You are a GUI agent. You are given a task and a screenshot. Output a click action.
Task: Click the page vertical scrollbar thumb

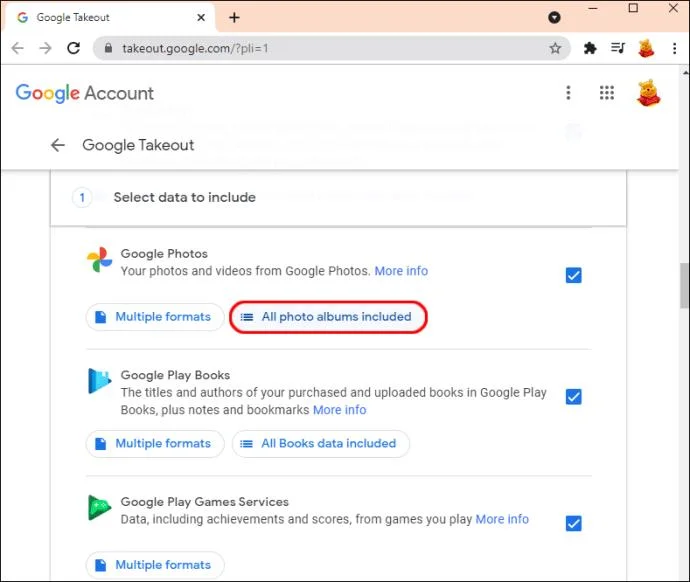684,286
